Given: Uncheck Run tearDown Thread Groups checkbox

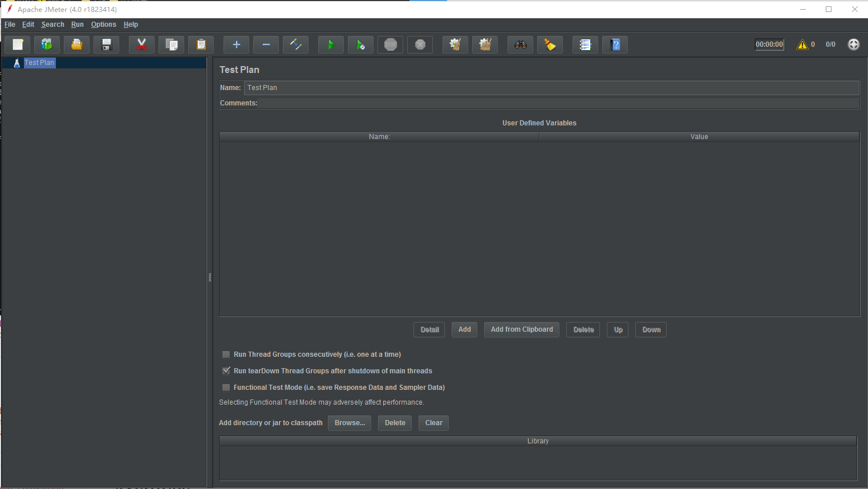Looking at the screenshot, I should (x=226, y=371).
